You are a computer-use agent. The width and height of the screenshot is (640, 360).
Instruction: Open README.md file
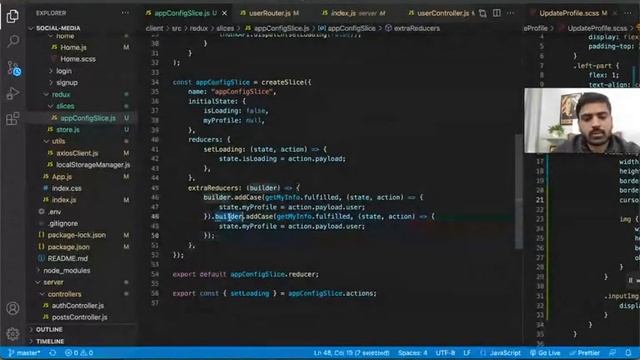tap(67, 259)
